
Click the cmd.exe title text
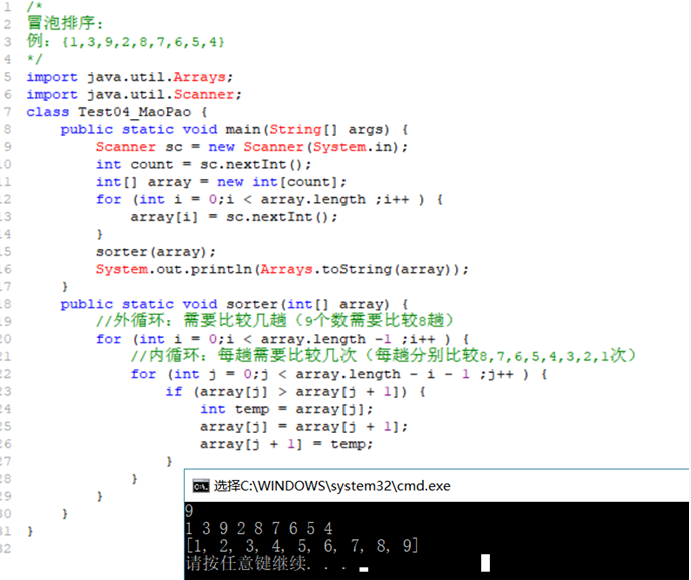coord(332,486)
